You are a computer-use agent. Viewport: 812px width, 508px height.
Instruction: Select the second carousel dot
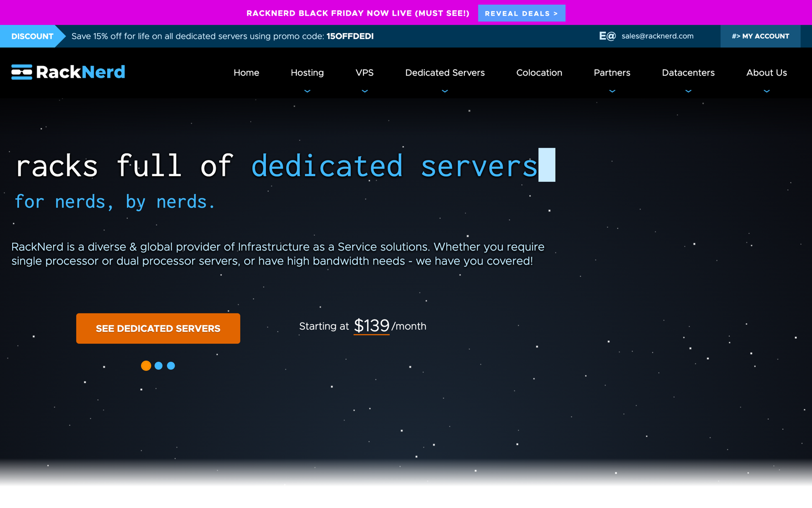158,365
